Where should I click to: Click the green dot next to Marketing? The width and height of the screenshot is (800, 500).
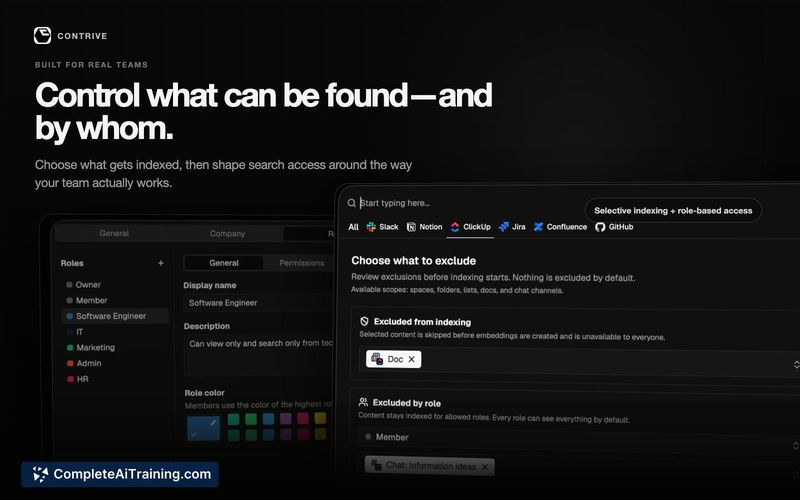click(x=70, y=347)
